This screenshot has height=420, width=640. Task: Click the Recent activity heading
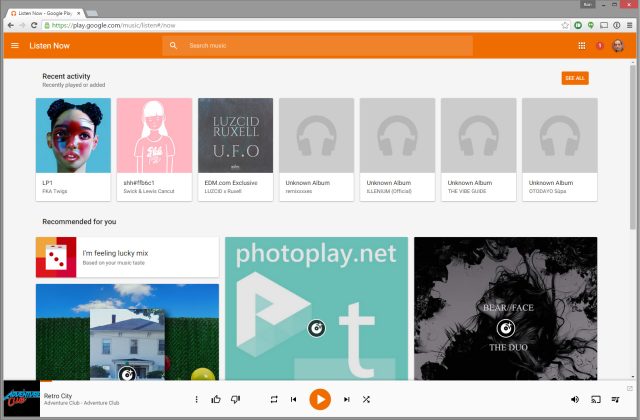coord(66,76)
